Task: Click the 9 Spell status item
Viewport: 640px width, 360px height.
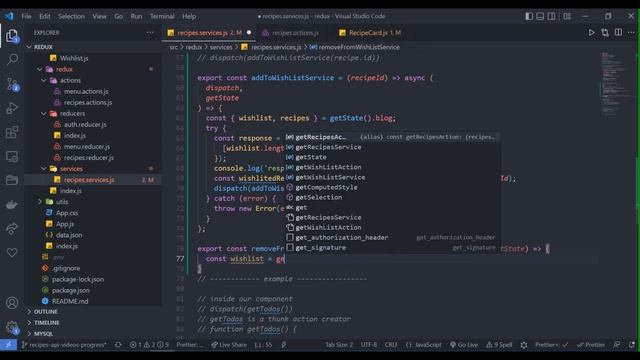Action: [499, 345]
